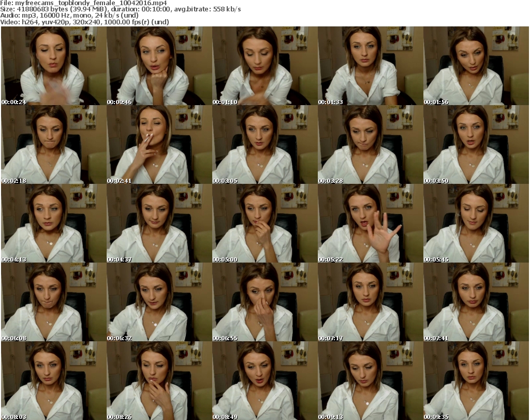Click the frame timestamped 00:05:22

coord(370,223)
